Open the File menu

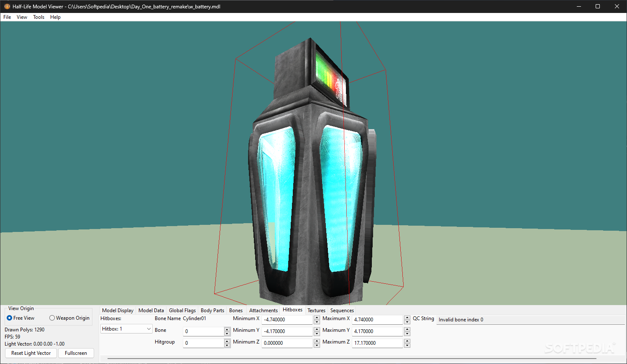point(7,17)
